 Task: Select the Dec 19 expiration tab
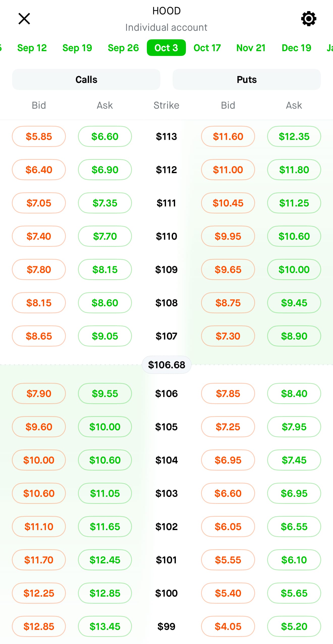(296, 48)
